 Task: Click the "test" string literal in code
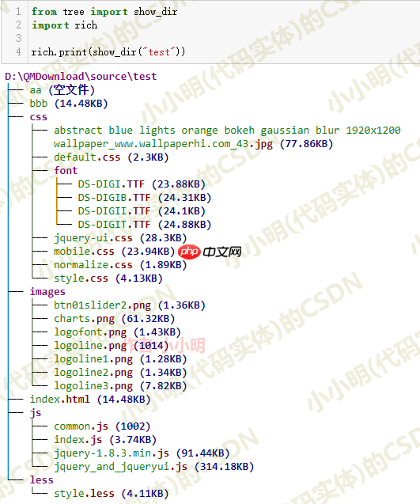159,52
